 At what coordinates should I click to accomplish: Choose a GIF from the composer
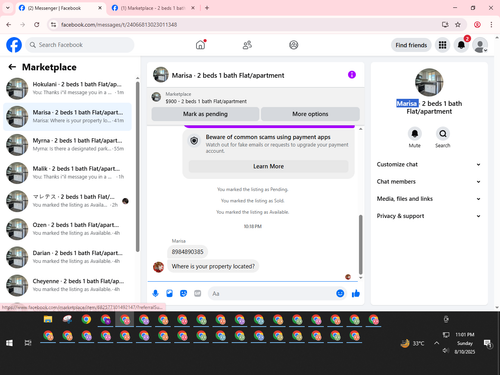198,293
